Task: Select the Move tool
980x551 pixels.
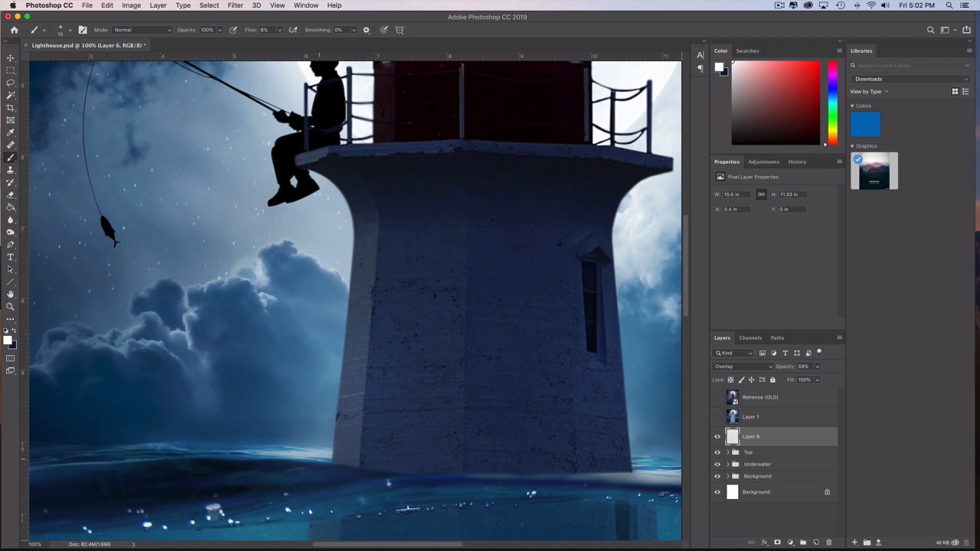Action: tap(11, 58)
